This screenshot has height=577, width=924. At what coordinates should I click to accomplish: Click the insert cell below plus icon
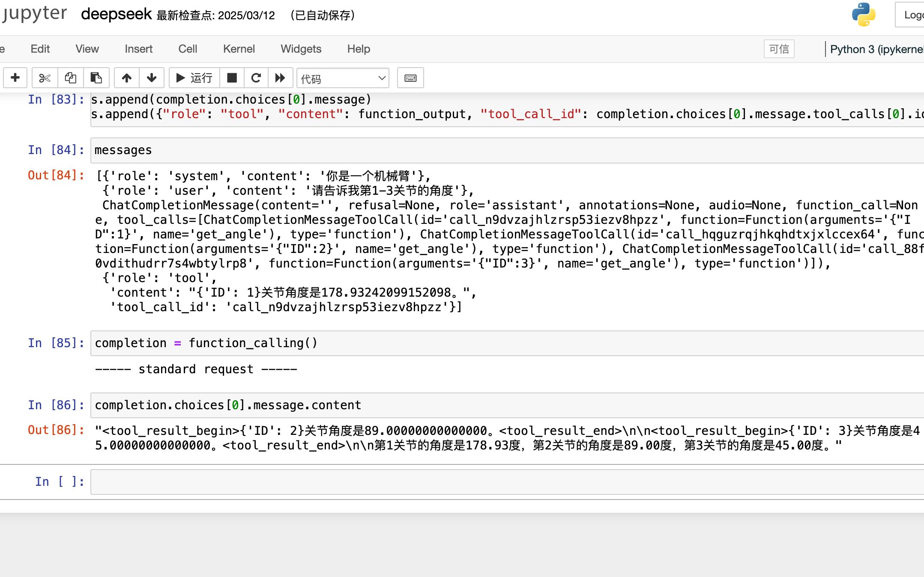click(15, 78)
